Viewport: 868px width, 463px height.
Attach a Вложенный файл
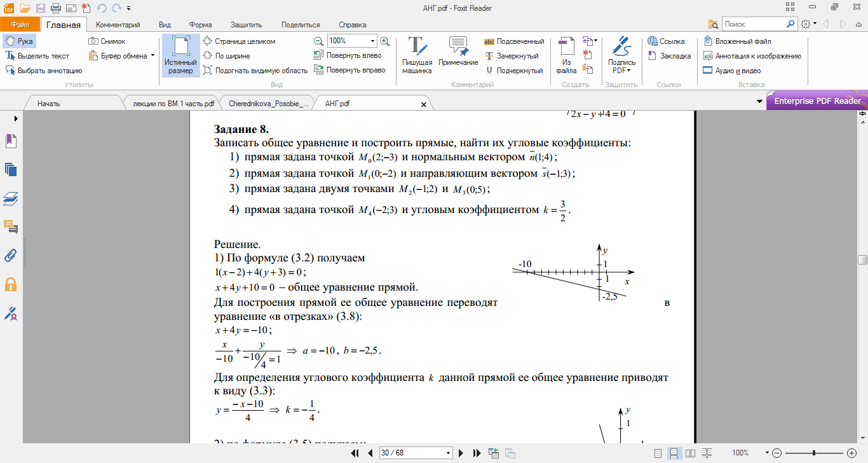click(738, 41)
